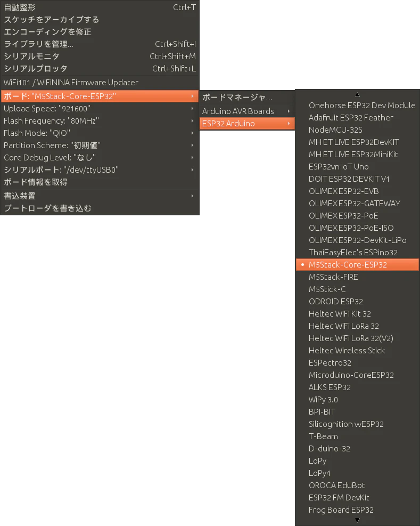
Task: Open シリアルプロッタ menu entry
Action: click(100, 68)
